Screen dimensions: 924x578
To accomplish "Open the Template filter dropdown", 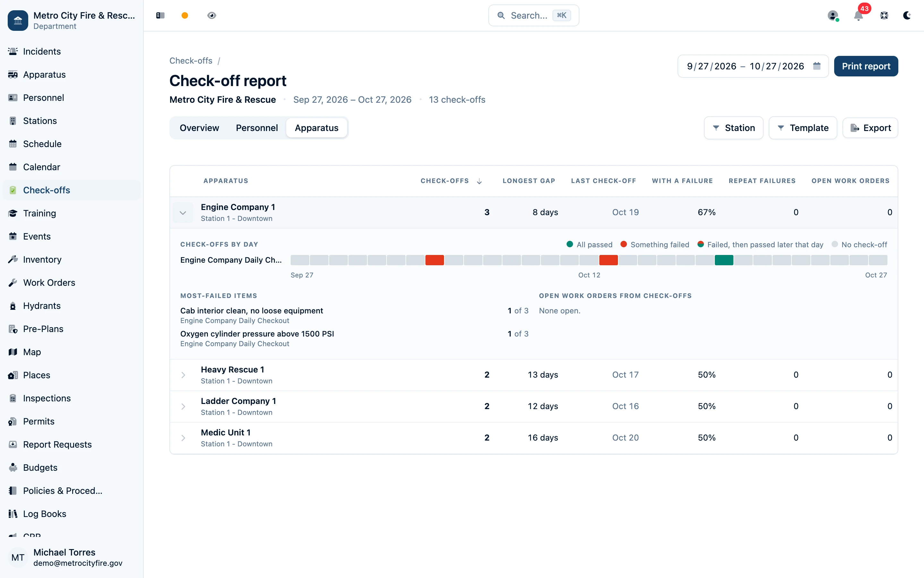I will (x=803, y=128).
